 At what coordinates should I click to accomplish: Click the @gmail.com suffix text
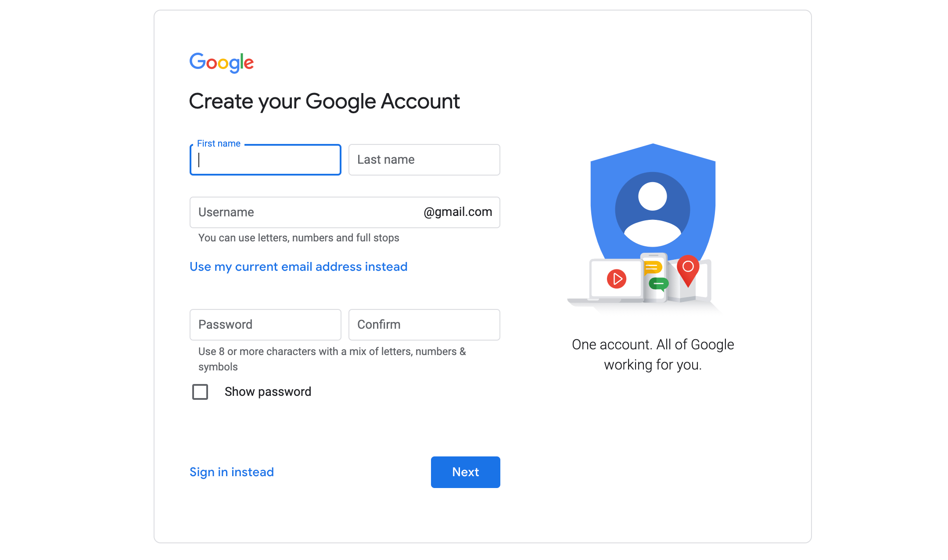click(458, 212)
